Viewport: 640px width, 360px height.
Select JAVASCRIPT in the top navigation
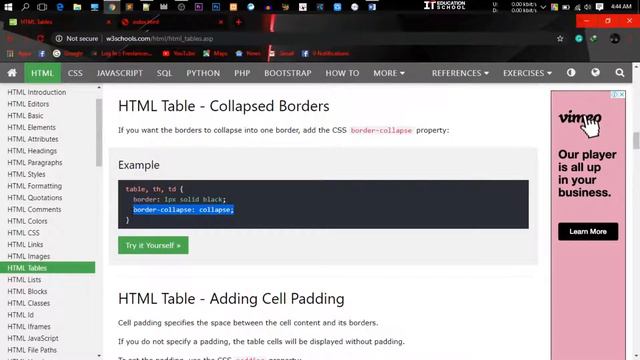pos(120,73)
